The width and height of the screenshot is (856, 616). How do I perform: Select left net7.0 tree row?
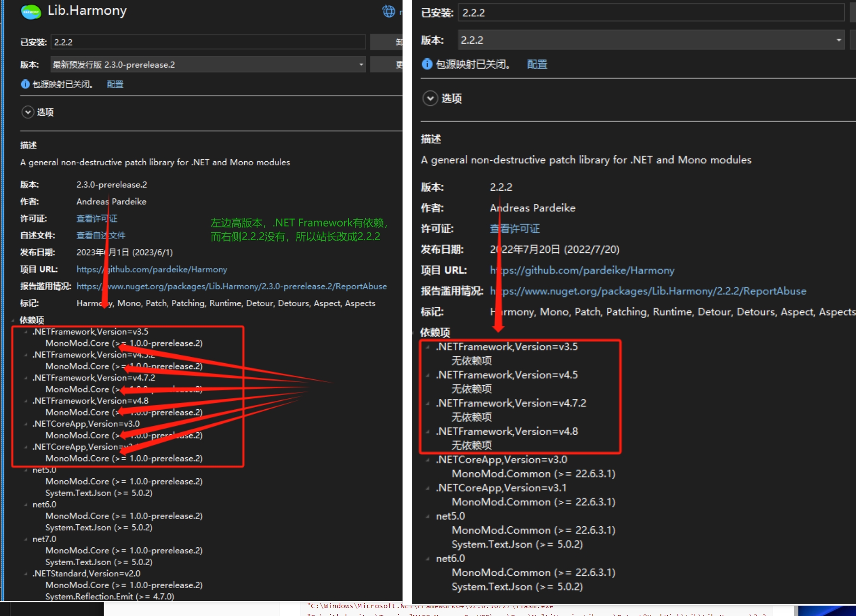[x=45, y=539]
